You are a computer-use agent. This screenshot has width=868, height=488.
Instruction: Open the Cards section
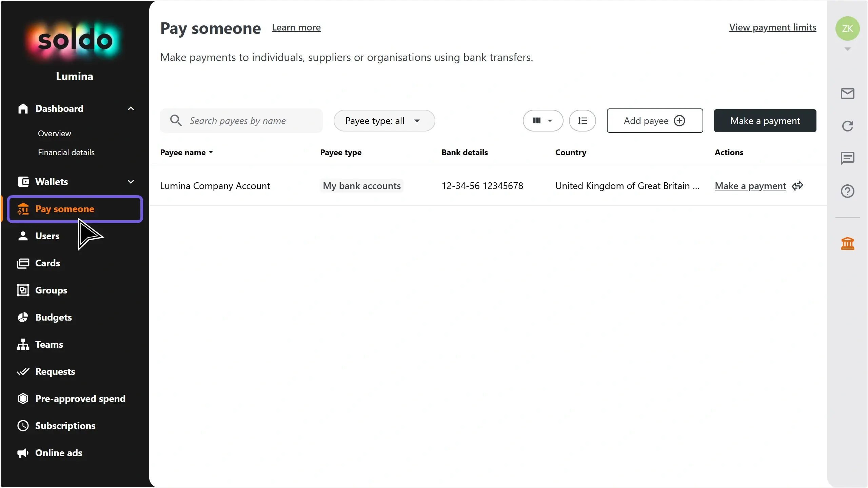pyautogui.click(x=48, y=263)
